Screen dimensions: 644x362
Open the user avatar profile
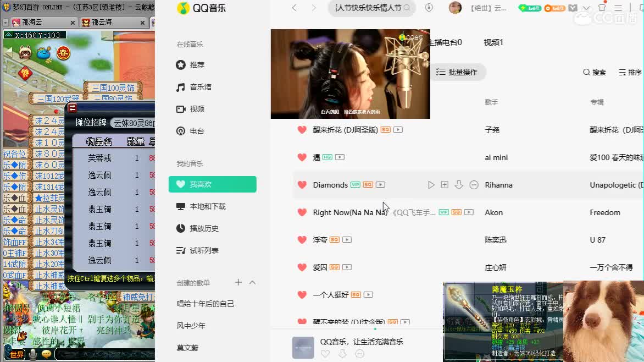click(455, 8)
